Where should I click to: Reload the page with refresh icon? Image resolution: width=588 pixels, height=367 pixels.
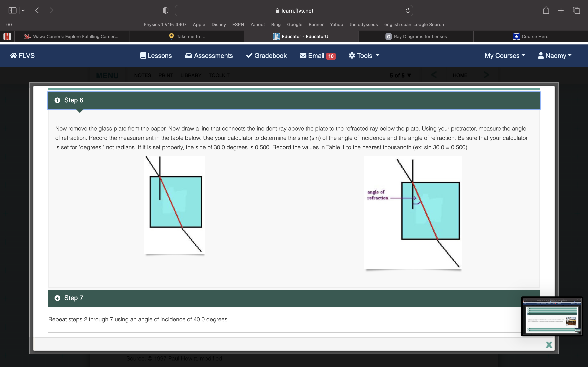(x=408, y=10)
